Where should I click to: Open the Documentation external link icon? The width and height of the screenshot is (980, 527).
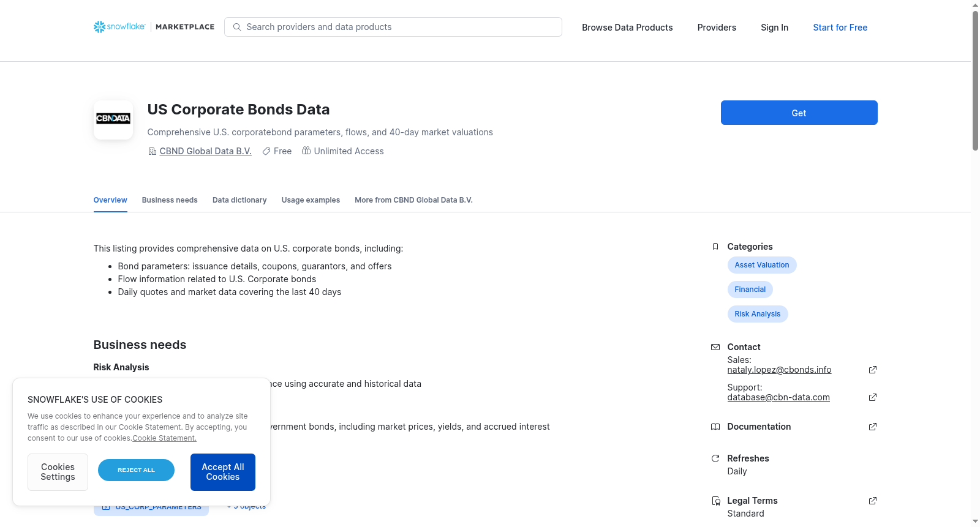pos(873,427)
